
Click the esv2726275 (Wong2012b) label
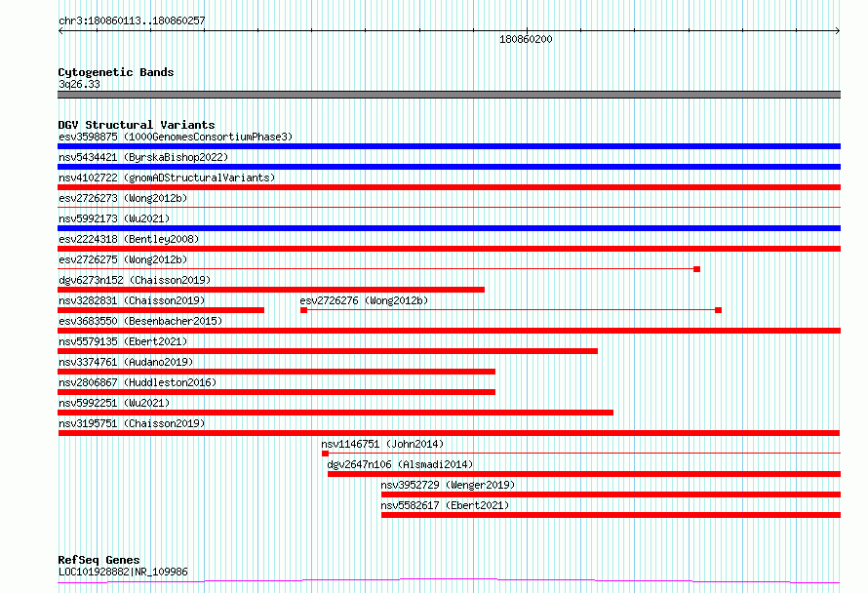point(123,259)
